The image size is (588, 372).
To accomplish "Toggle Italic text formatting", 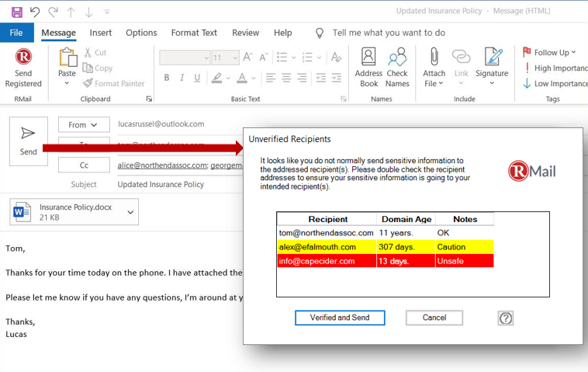I will 182,78.
